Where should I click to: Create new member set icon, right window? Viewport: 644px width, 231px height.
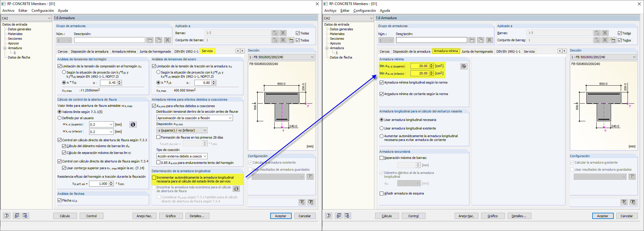(613, 40)
